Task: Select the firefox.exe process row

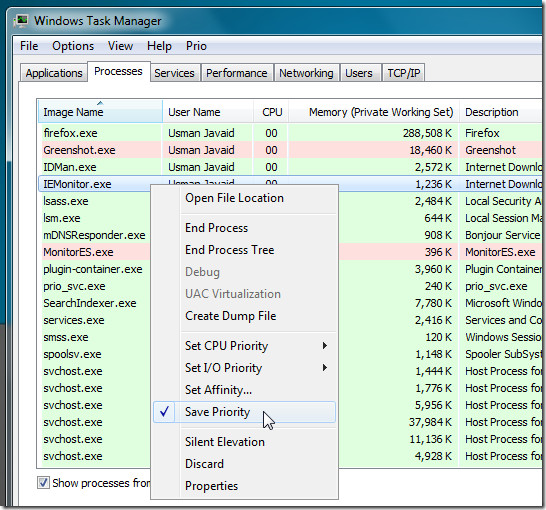Action: pyautogui.click(x=291, y=133)
